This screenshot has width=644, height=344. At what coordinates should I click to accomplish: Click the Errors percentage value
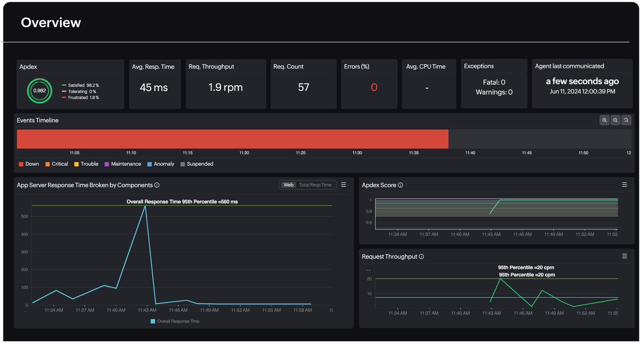coord(374,87)
